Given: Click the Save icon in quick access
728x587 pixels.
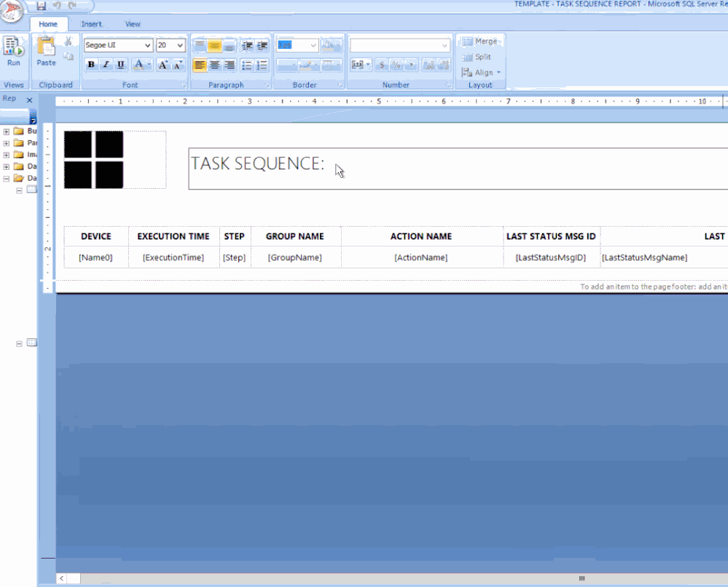Looking at the screenshot, I should coord(42,6).
